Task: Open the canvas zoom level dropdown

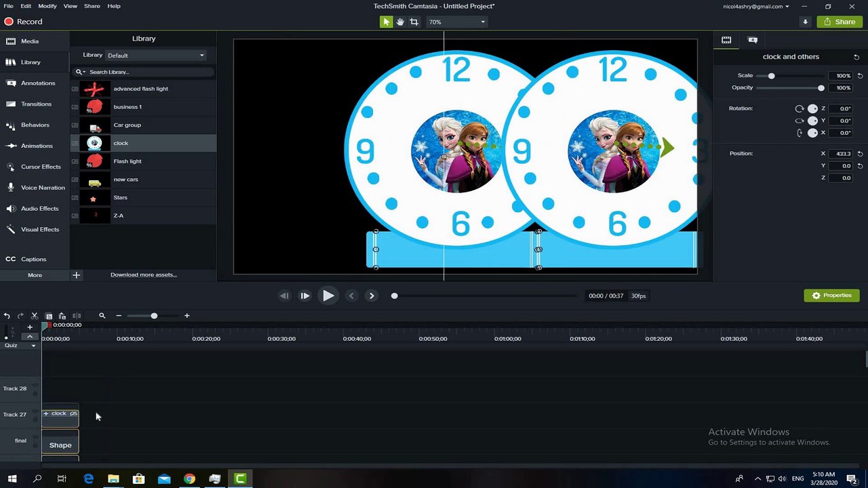Action: (x=456, y=22)
